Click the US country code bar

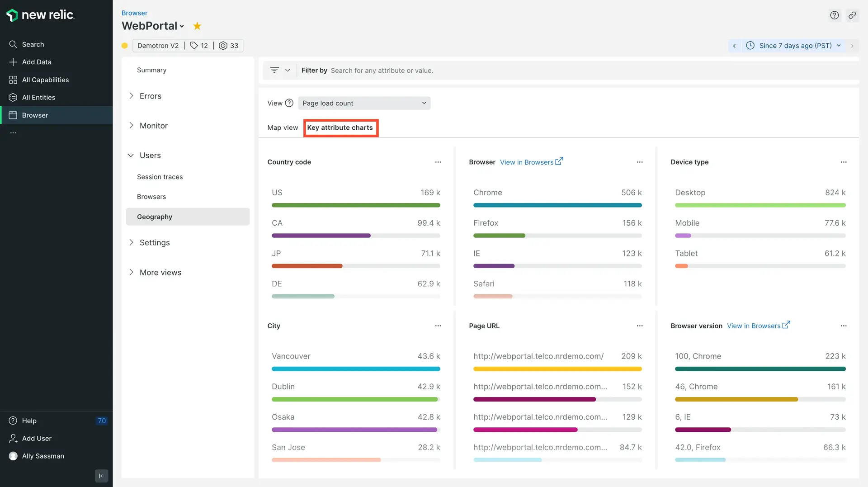point(355,205)
